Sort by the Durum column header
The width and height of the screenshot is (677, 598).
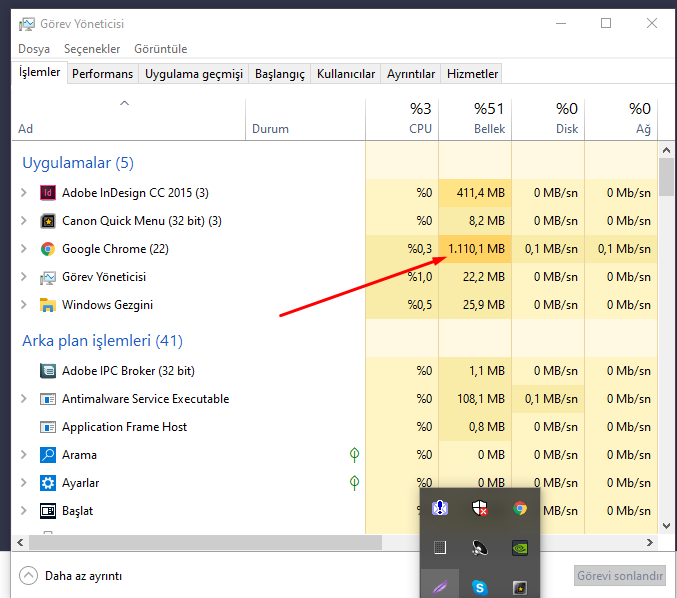[305, 119]
